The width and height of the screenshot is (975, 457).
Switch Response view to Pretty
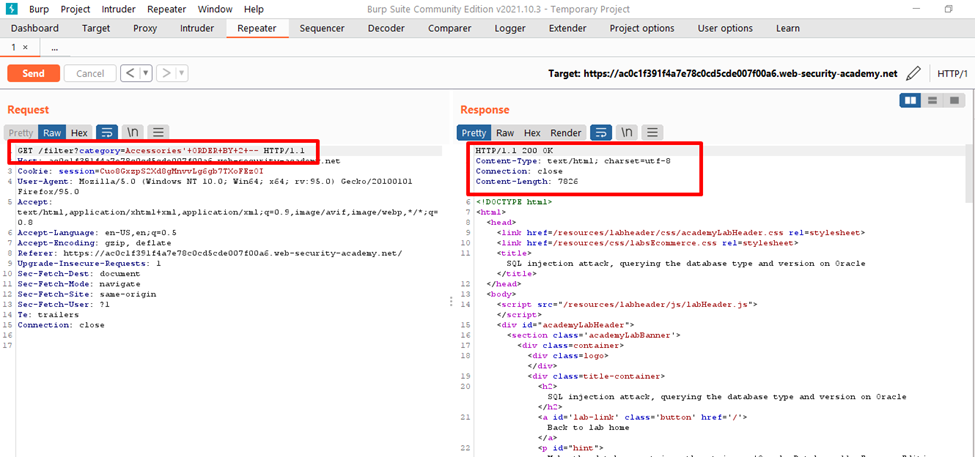point(474,132)
